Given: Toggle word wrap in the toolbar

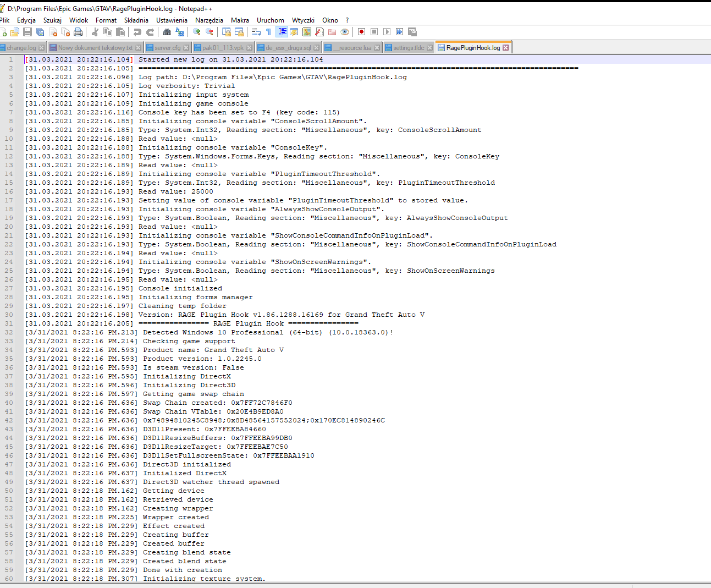Looking at the screenshot, I should coord(256,32).
